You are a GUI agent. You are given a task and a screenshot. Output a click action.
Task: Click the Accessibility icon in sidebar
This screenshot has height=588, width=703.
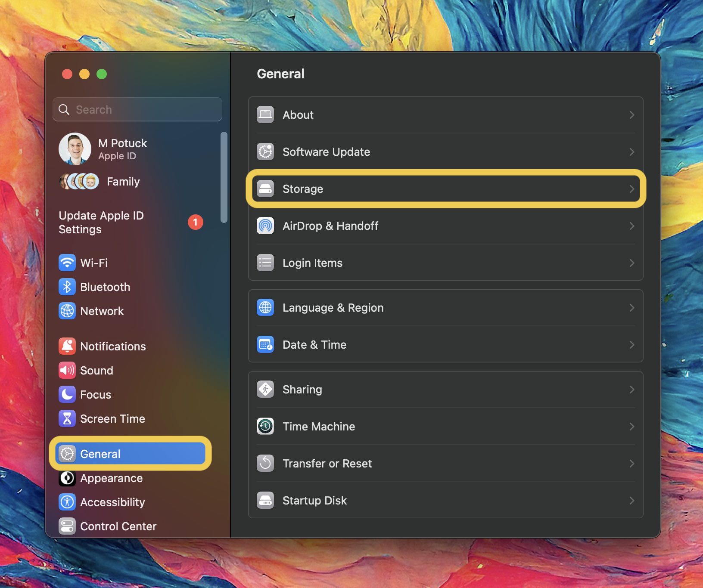click(x=67, y=502)
